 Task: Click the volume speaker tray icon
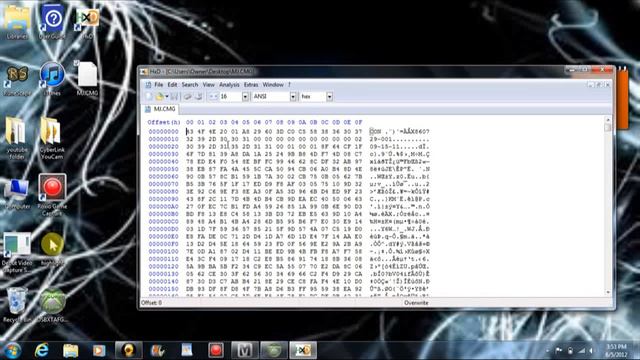[x=591, y=351]
